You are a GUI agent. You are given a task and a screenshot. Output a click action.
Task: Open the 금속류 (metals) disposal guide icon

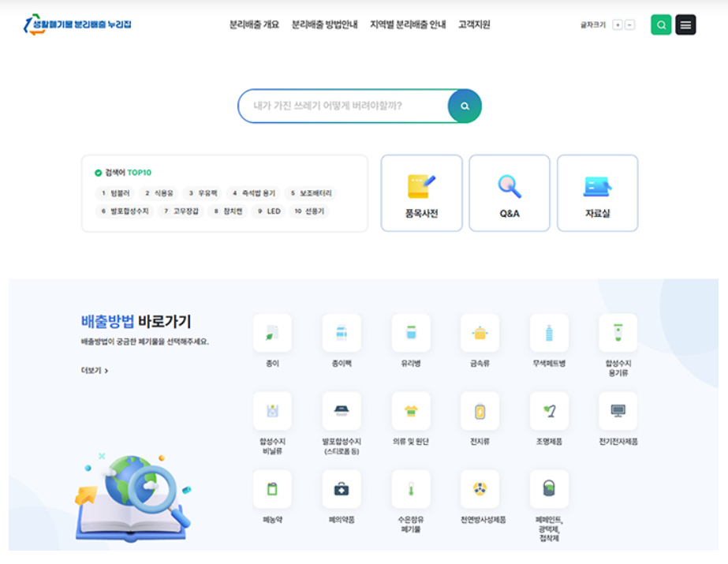480,333
